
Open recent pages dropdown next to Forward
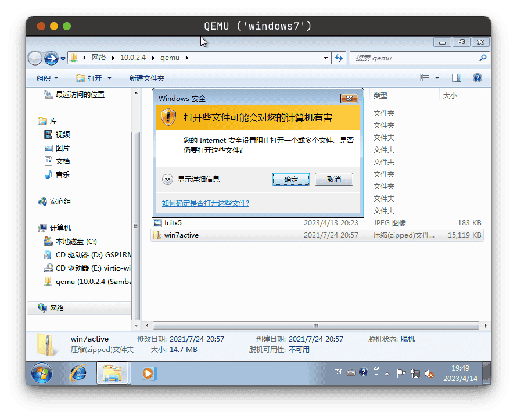[x=63, y=59]
